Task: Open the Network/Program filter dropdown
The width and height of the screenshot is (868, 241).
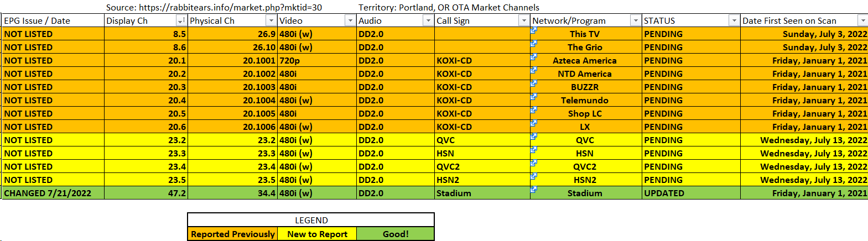Action: coord(636,20)
